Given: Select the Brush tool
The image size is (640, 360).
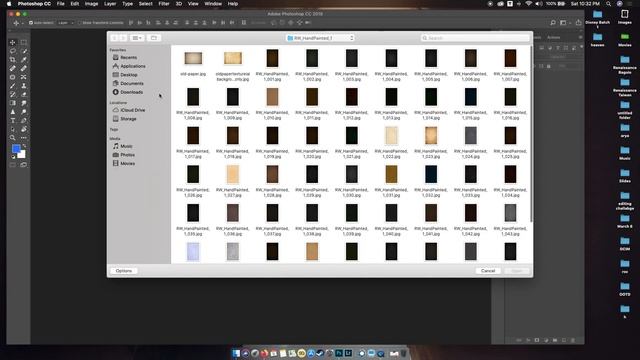Looking at the screenshot, I should coord(13,86).
